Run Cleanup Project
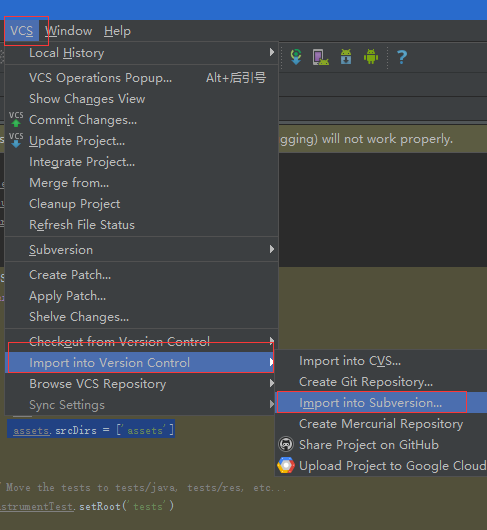Image resolution: width=487 pixels, height=530 pixels. [141, 204]
